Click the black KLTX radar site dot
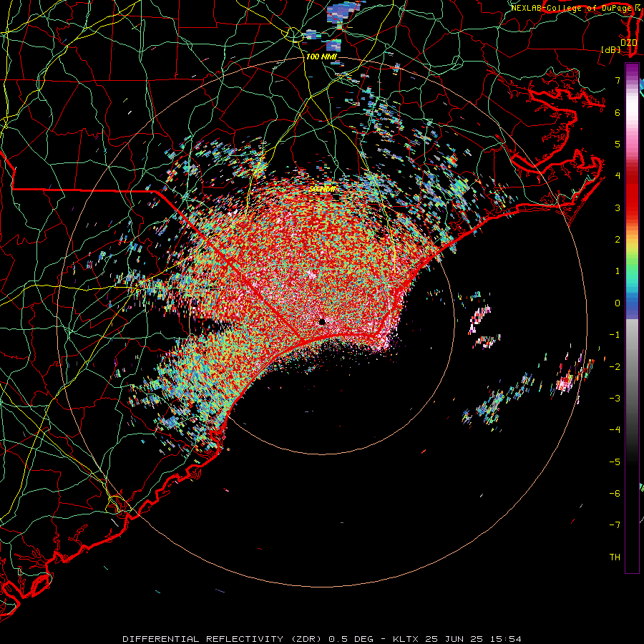Image resolution: width=644 pixels, height=644 pixels. 322,321
